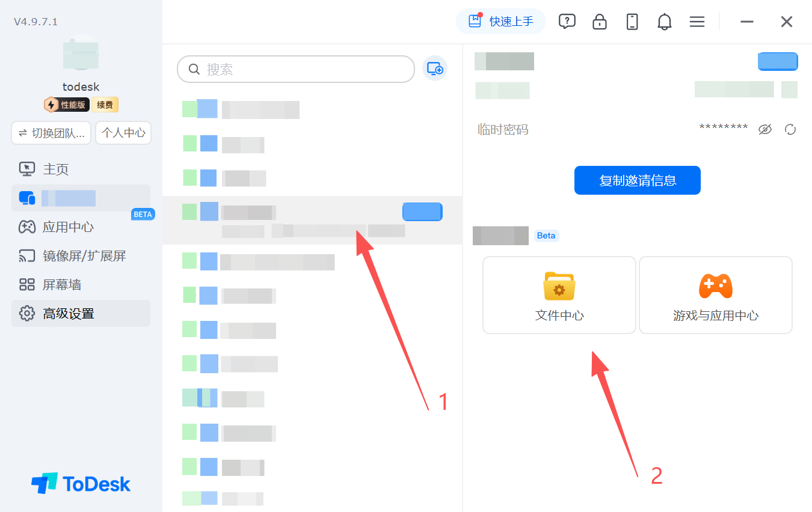Open 应用中心 in the sidebar

click(81, 227)
